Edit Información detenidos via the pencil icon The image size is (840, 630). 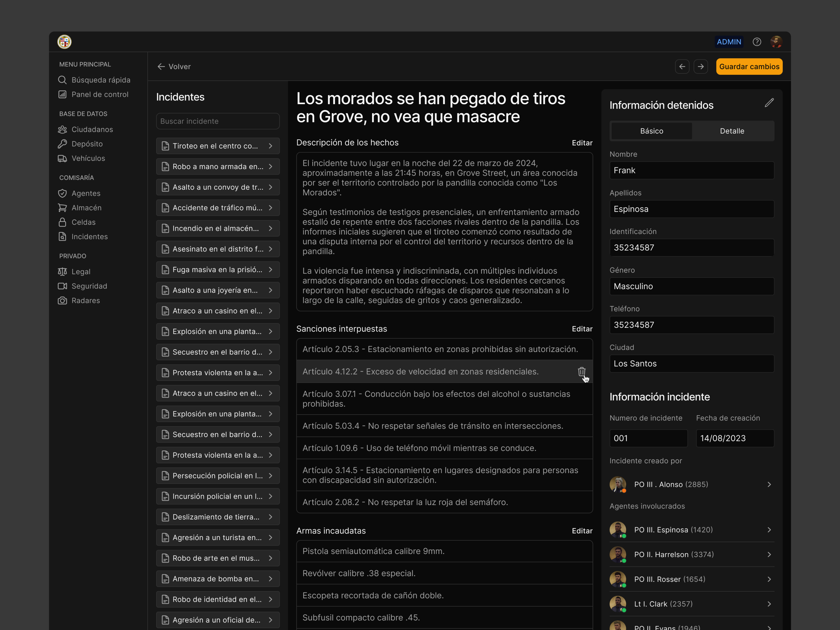[x=770, y=103]
